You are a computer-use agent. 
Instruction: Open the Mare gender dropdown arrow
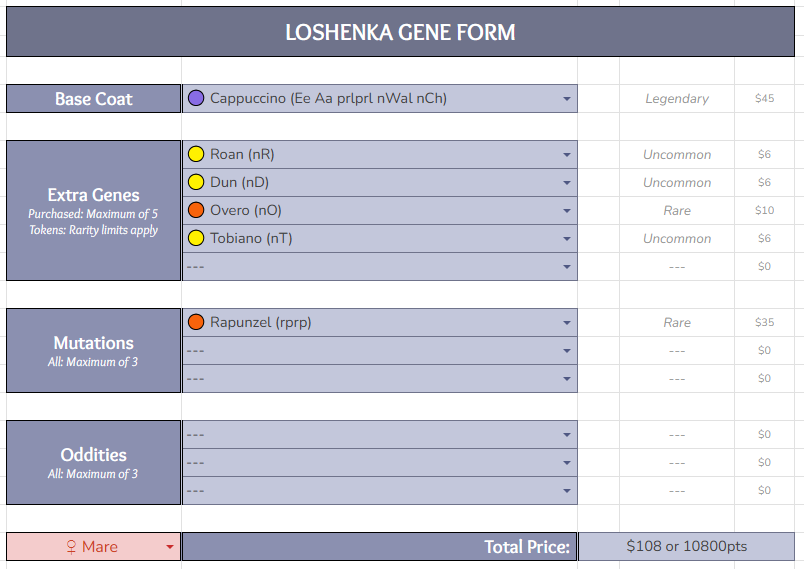tap(170, 547)
